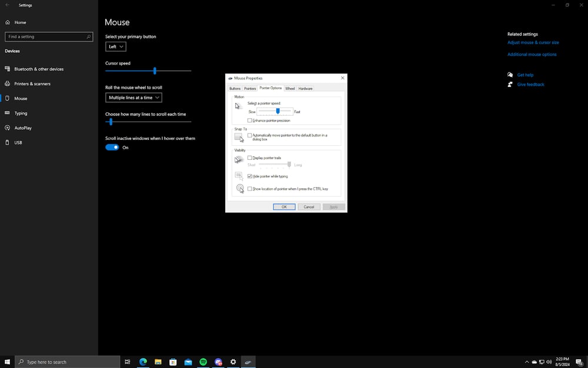Open Adjust mouse & cursor size link

(x=533, y=42)
